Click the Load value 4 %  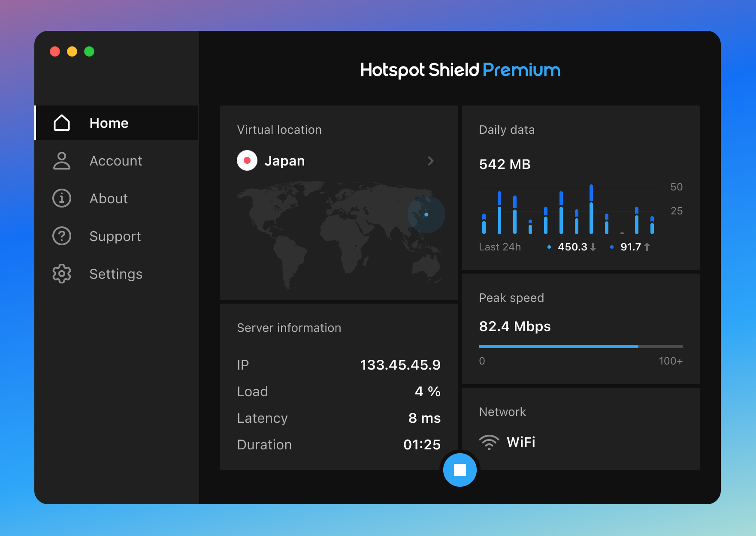(x=427, y=391)
